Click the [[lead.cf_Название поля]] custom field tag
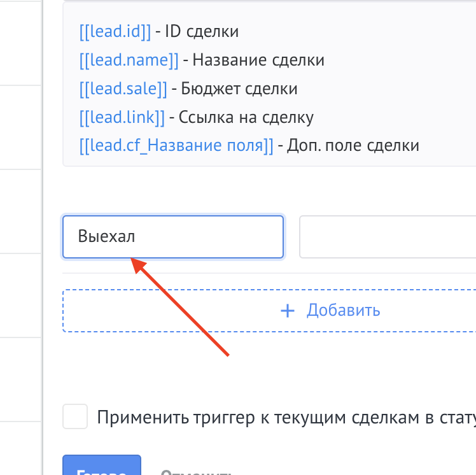Screen dimensions: 476x475 [176, 145]
